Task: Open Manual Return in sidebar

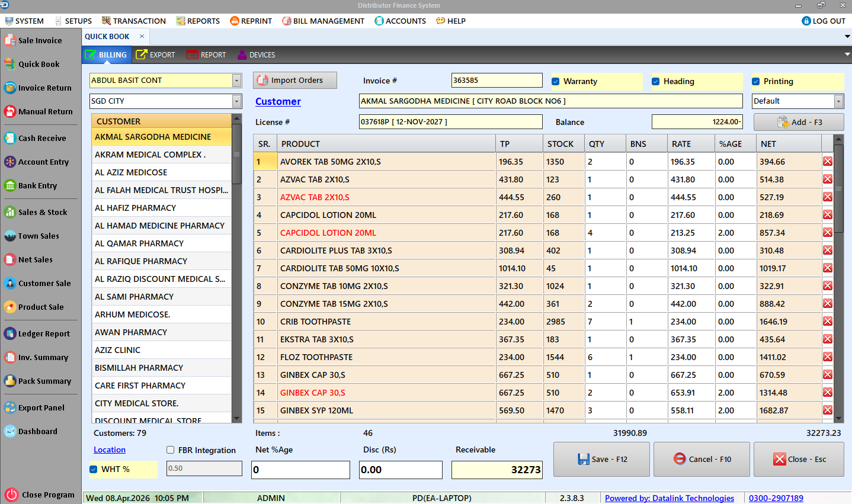Action: click(40, 111)
